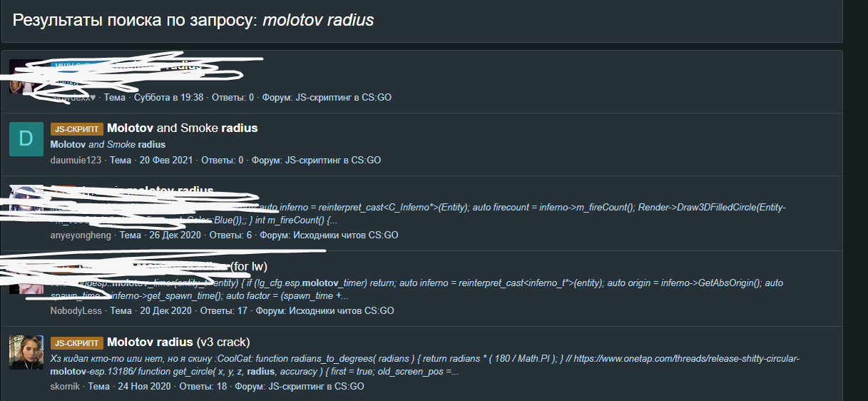Open daumuie123's "D" avatar

[x=26, y=138]
